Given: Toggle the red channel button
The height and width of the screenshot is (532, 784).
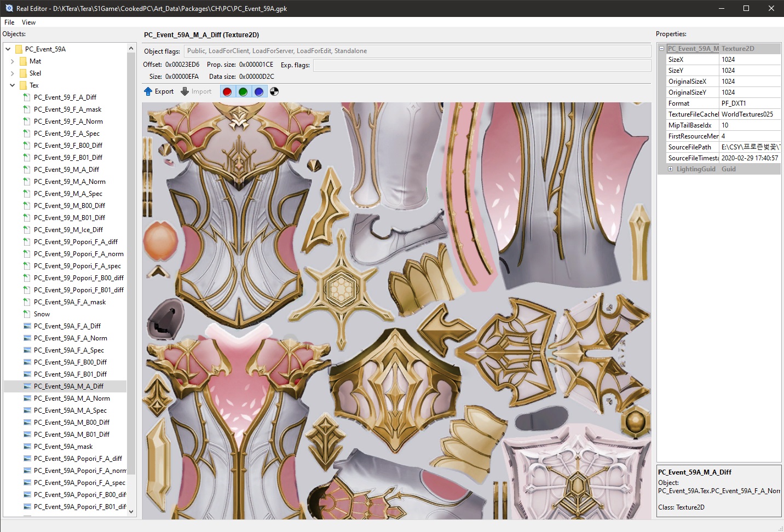Looking at the screenshot, I should pyautogui.click(x=227, y=91).
